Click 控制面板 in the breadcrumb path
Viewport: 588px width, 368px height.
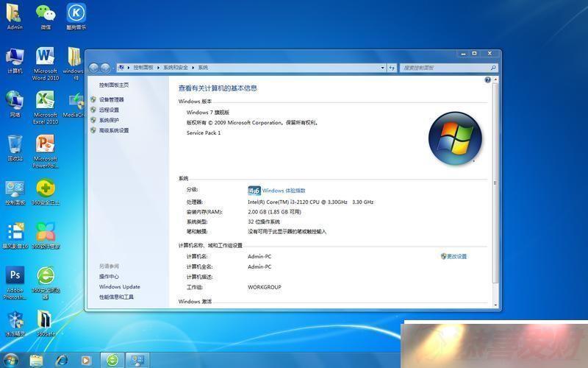tap(143, 68)
